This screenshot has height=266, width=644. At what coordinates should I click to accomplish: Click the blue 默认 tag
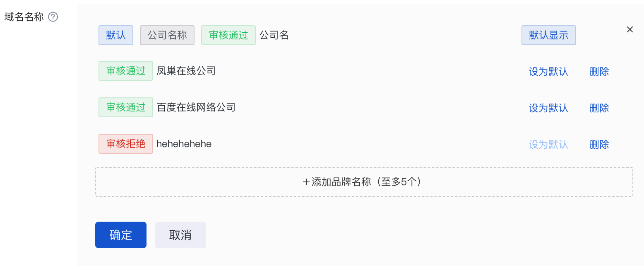(x=116, y=35)
